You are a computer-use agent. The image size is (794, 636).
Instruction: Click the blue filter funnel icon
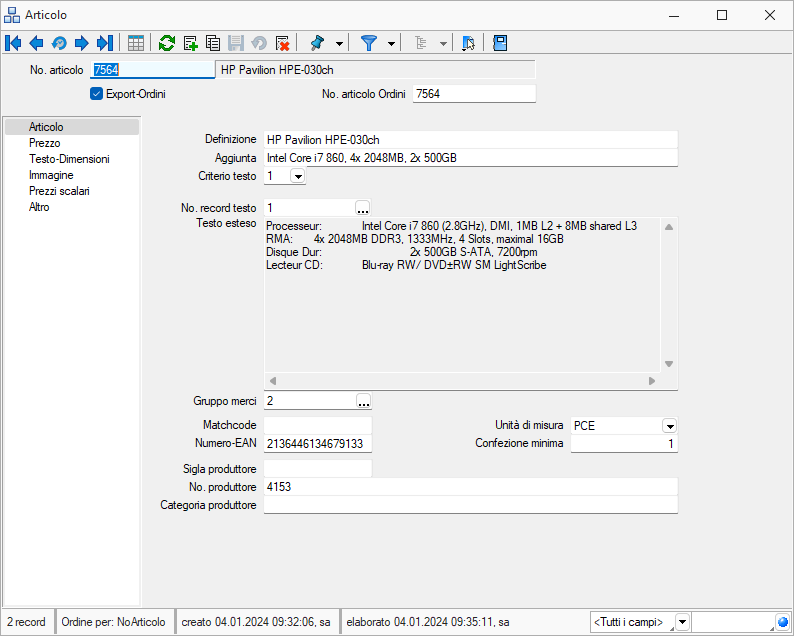pyautogui.click(x=369, y=43)
